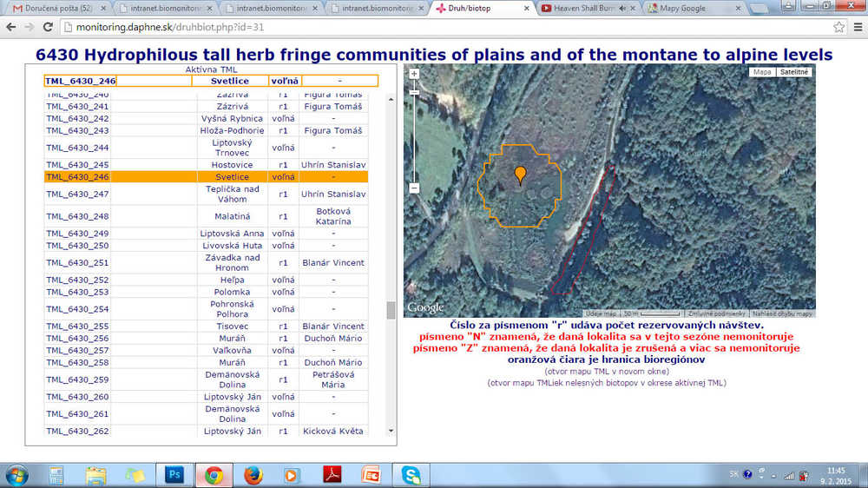
Task: Open Windows Explorer from the taskbar
Action: point(95,475)
